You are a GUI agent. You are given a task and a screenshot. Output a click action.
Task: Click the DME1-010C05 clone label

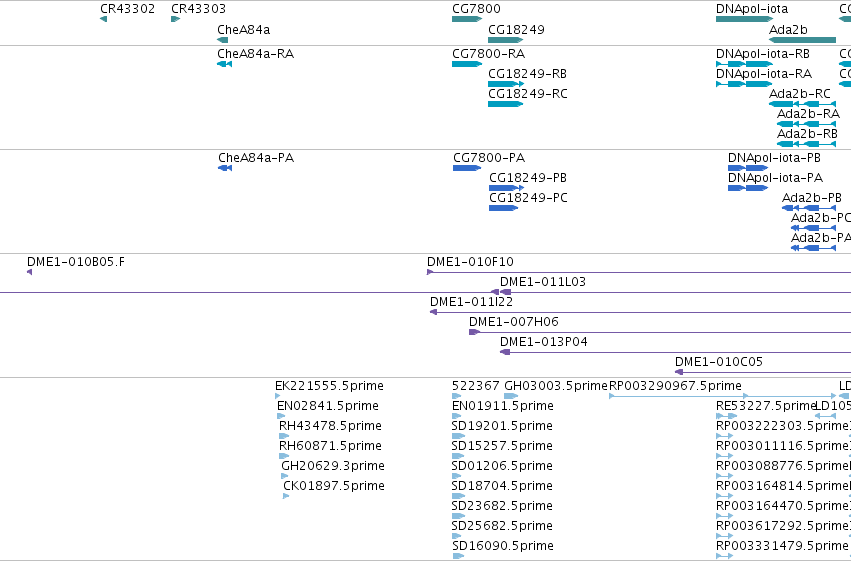tap(719, 362)
